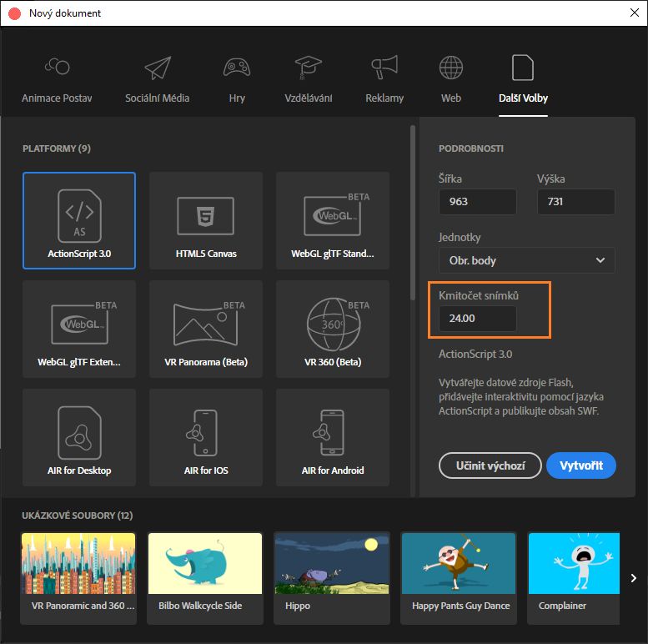Screen dimensions: 648x644
Task: Click the platforms list vertical scrollbar
Action: click(x=413, y=213)
